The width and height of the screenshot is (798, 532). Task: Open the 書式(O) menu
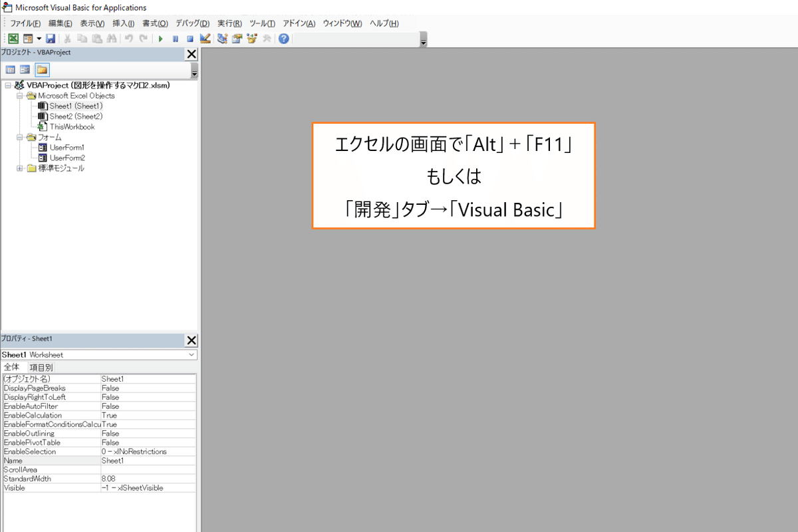[x=154, y=23]
